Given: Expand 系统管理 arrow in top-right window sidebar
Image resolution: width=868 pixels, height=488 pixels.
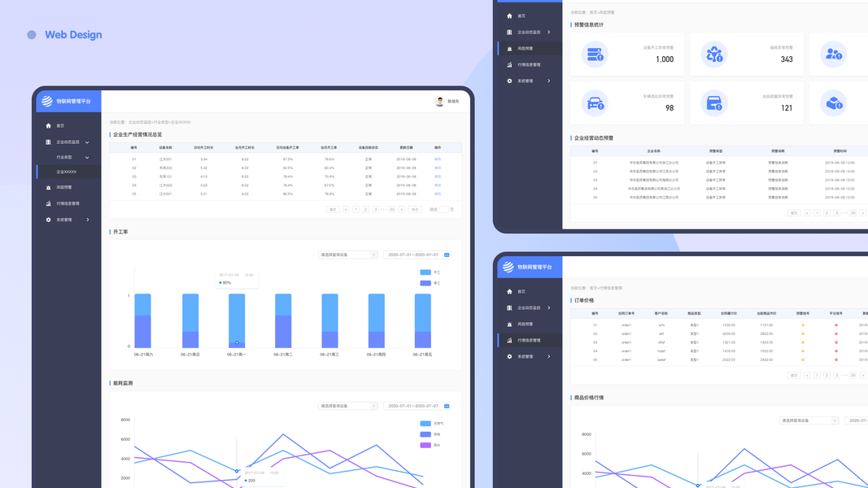Looking at the screenshot, I should (x=548, y=81).
